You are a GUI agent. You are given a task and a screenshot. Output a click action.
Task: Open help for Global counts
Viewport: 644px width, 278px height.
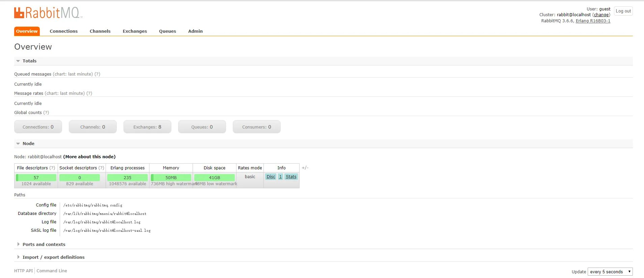(46, 113)
